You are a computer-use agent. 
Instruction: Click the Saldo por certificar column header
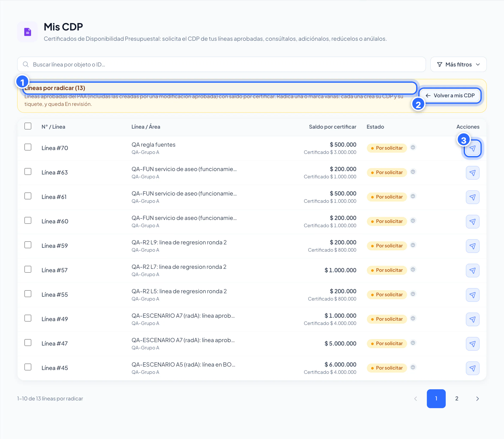[x=333, y=127]
